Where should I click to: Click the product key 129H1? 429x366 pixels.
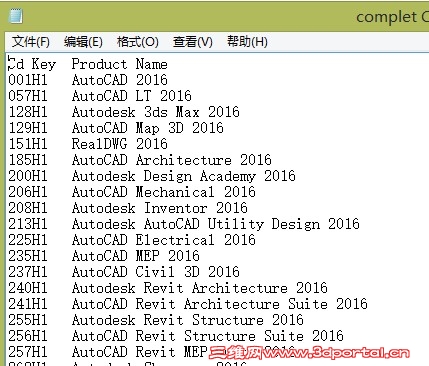coord(28,128)
